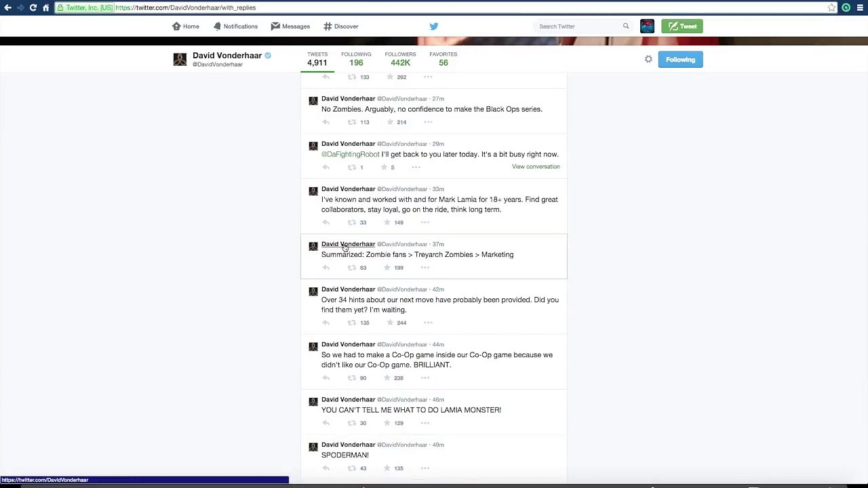Reload the page with the refresh icon
The image size is (868, 488).
point(33,7)
